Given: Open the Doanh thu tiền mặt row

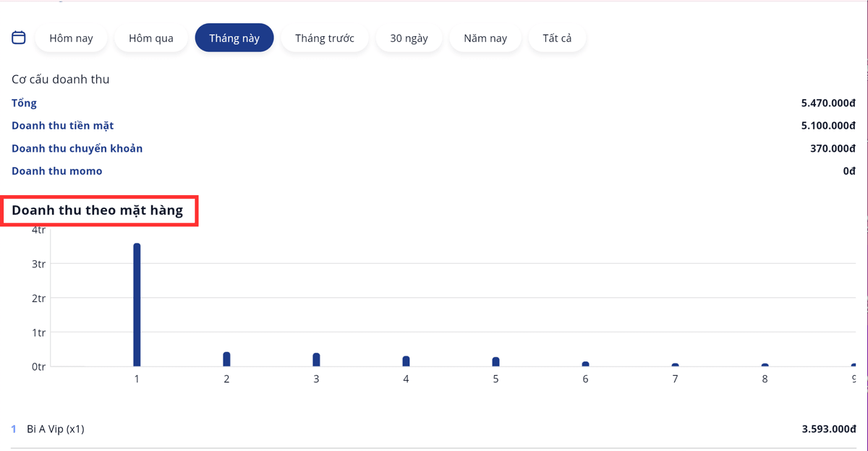Looking at the screenshot, I should point(62,126).
